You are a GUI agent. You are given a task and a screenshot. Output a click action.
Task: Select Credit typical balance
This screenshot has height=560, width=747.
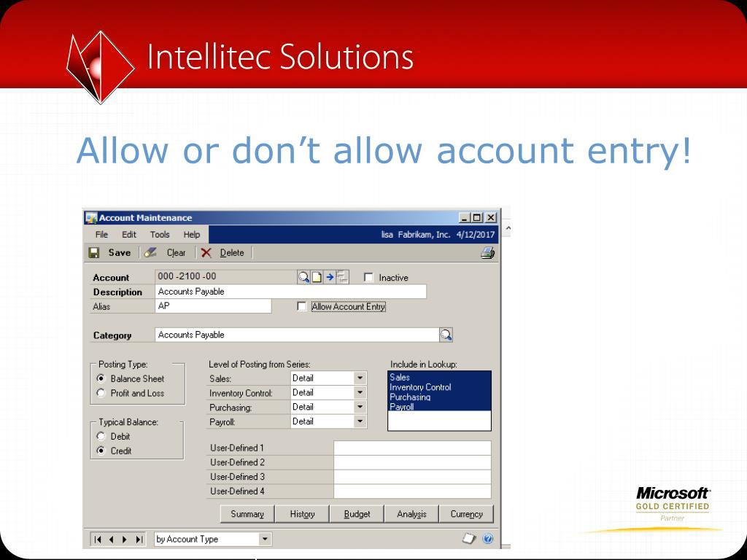click(101, 451)
